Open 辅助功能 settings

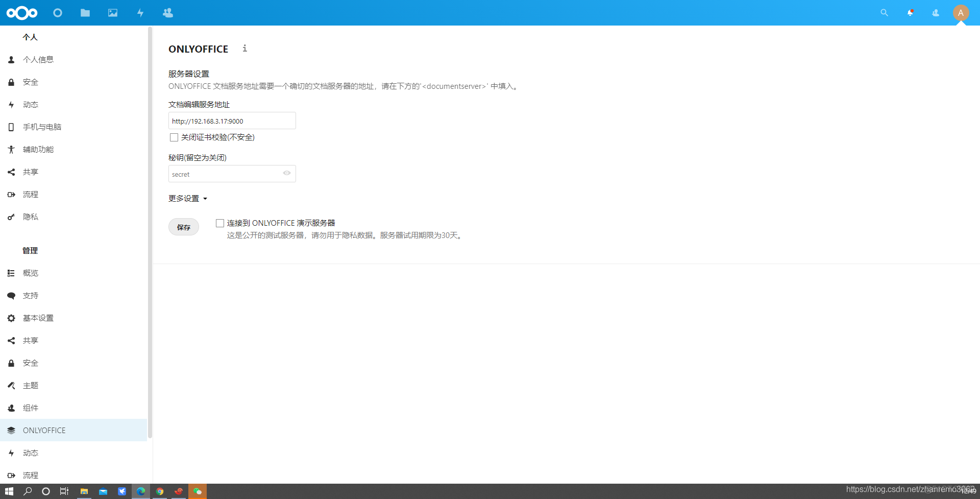click(73, 150)
